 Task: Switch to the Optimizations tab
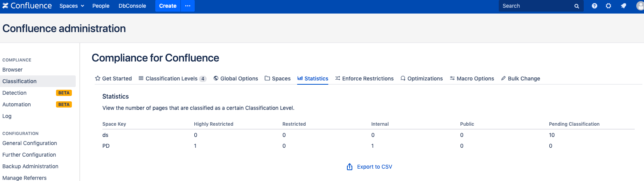pos(421,79)
